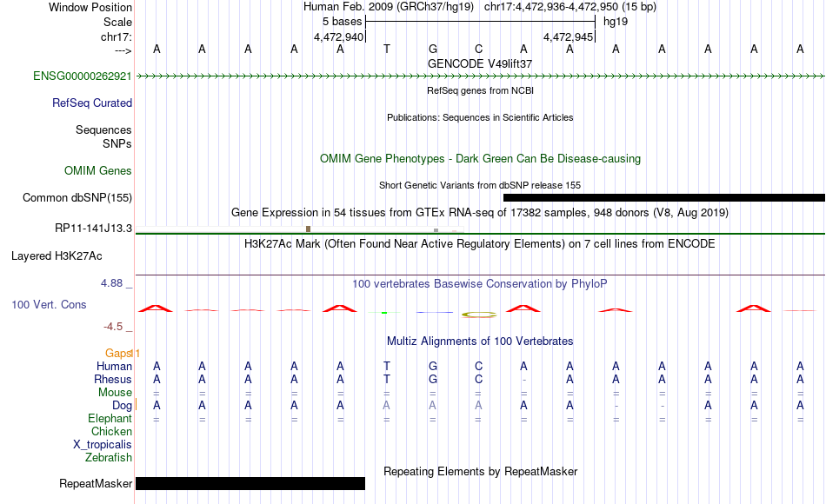Image resolution: width=826 pixels, height=504 pixels.
Task: Click the GENCODE V49lift37 track title
Action: pyautogui.click(x=480, y=63)
